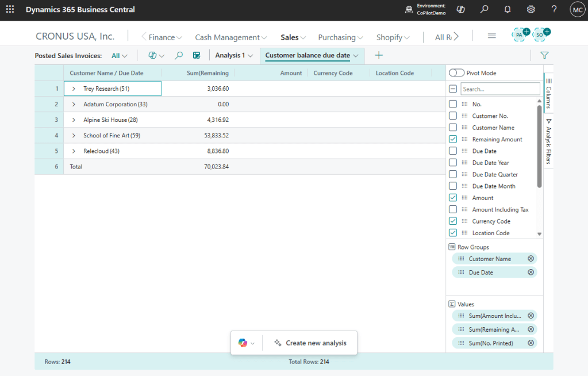Toggle Pivot Mode switch
Image resolution: width=588 pixels, height=376 pixels.
coord(457,73)
